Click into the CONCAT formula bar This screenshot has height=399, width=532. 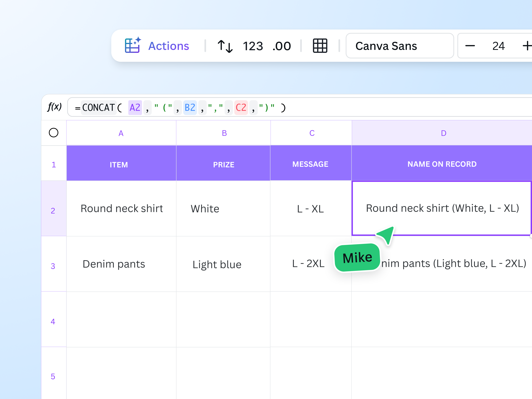tap(300, 107)
